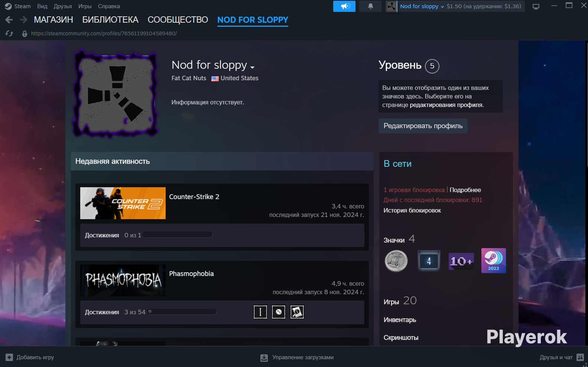The image size is (588, 367).
Task: Open the Инвентарь link
Action: [400, 320]
